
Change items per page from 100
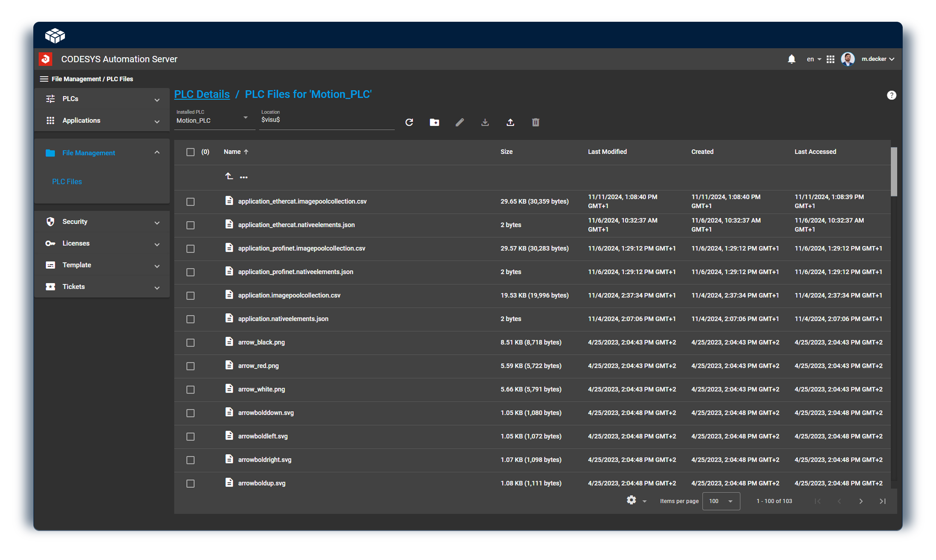click(720, 501)
